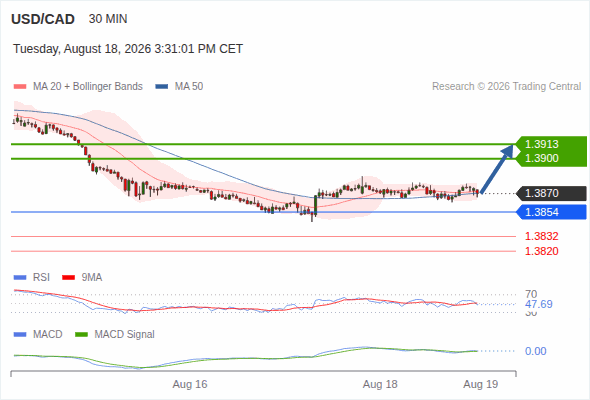590x400 pixels.
Task: Click the RSI blue legend swatch
Action: pyautogui.click(x=20, y=278)
